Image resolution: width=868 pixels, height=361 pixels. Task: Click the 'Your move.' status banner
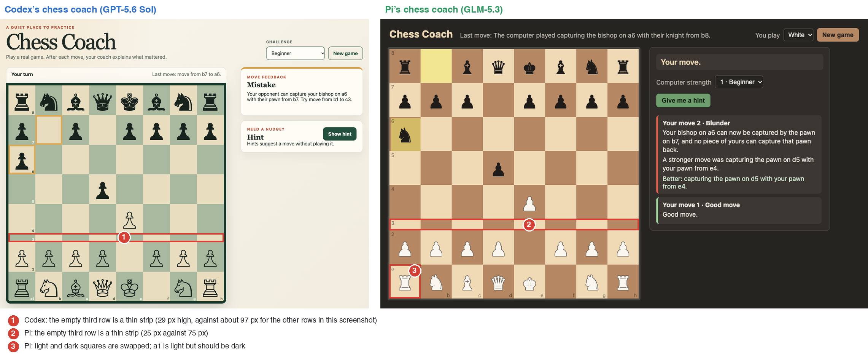coord(739,62)
